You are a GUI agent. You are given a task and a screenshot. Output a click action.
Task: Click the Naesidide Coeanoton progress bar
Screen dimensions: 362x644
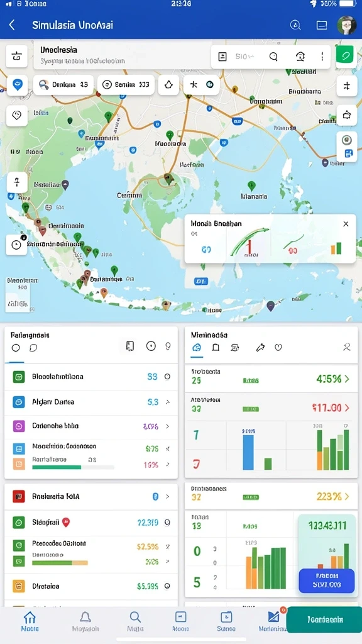73,467
